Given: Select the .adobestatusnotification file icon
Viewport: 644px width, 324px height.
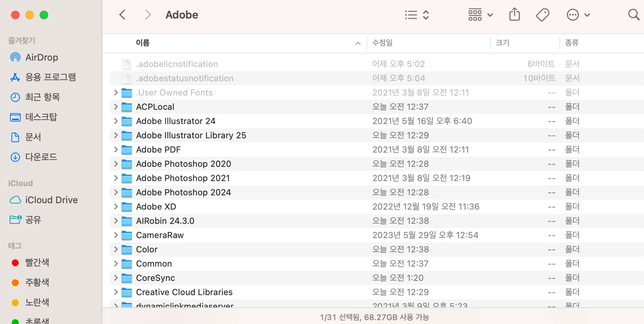Looking at the screenshot, I should pos(127,78).
